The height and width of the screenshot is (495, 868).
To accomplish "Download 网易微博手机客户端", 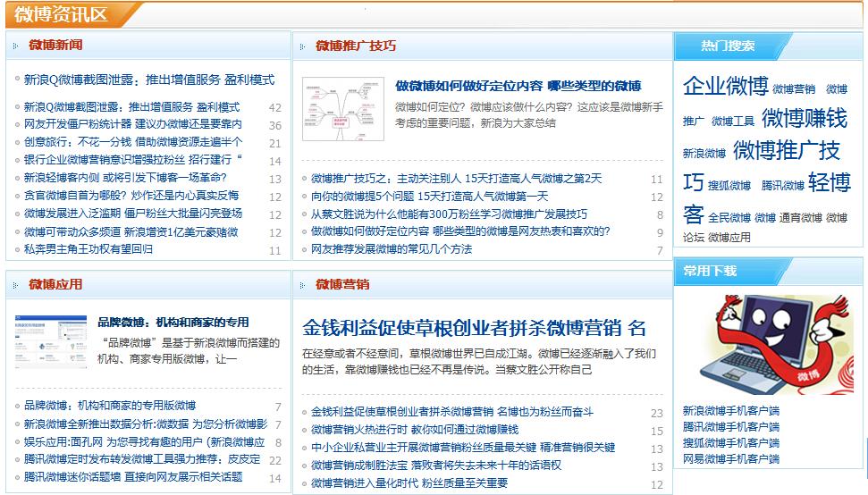I will [730, 458].
